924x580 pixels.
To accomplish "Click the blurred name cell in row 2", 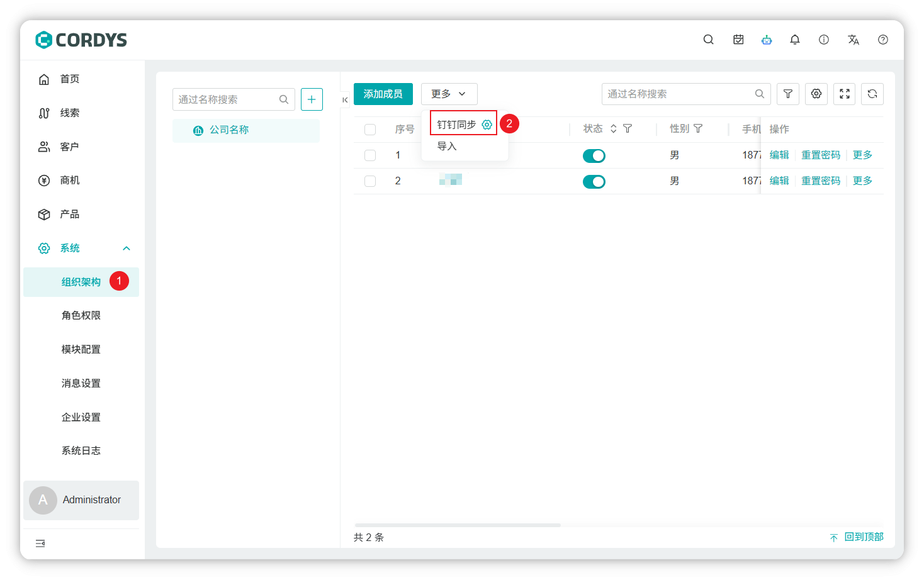I will click(451, 180).
